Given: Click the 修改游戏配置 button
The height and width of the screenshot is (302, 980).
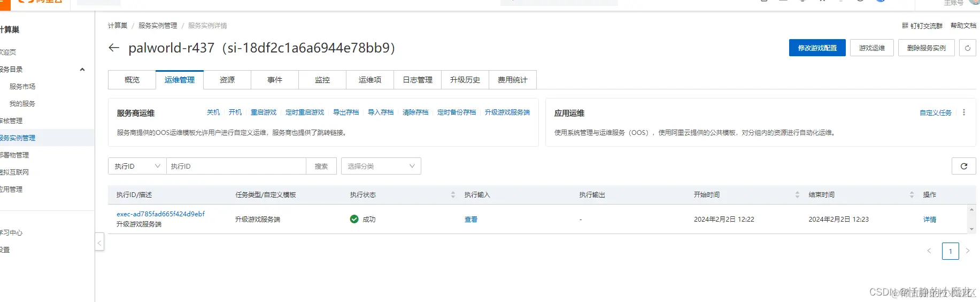Looking at the screenshot, I should click(x=817, y=48).
